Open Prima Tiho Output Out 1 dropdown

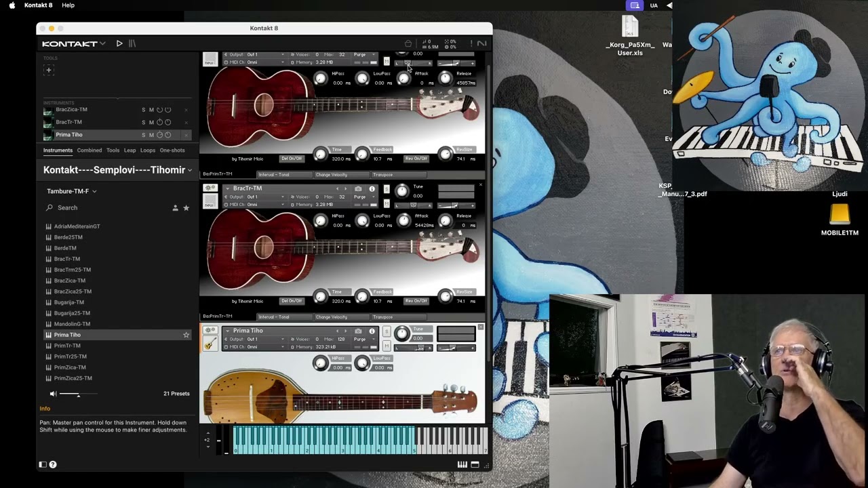(x=256, y=339)
